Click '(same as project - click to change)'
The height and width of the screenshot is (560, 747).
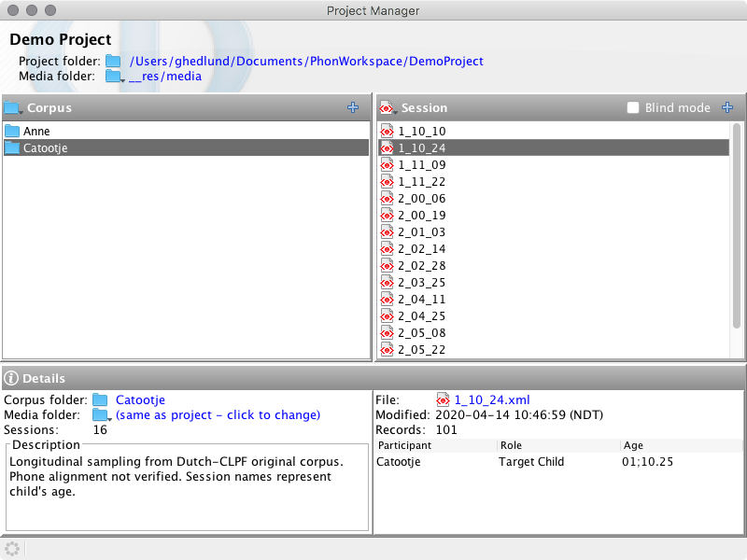[x=218, y=415]
